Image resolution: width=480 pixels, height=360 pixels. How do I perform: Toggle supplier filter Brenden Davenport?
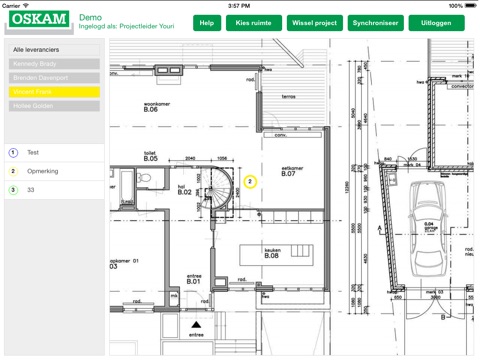[x=54, y=78]
